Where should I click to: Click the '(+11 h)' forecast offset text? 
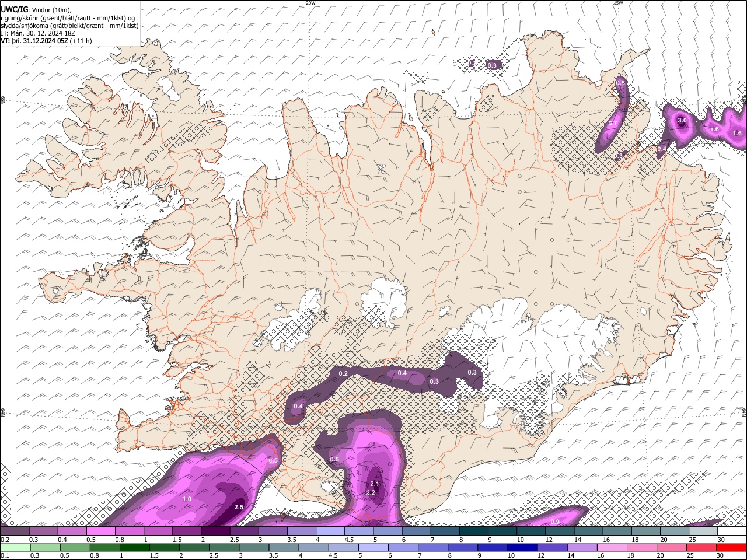pos(81,41)
